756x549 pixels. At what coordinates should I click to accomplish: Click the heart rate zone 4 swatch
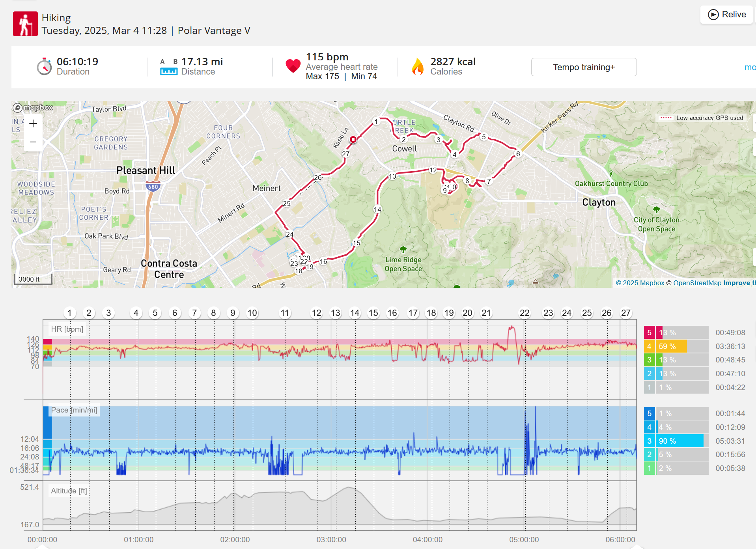point(649,346)
